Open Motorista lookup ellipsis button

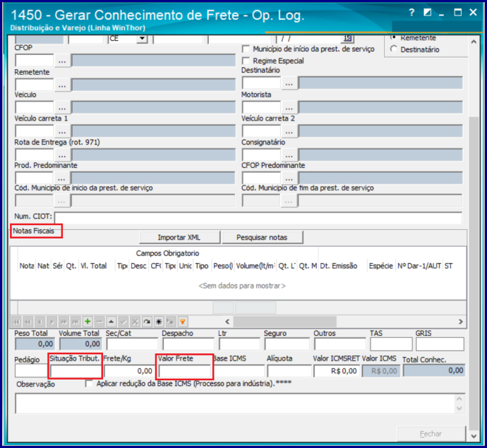point(289,107)
